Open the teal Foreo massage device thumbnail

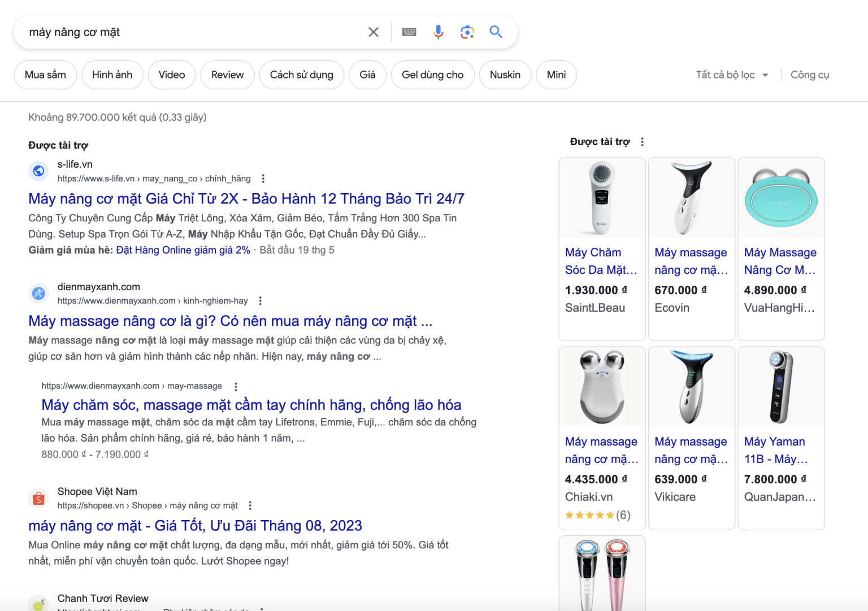pos(781,198)
